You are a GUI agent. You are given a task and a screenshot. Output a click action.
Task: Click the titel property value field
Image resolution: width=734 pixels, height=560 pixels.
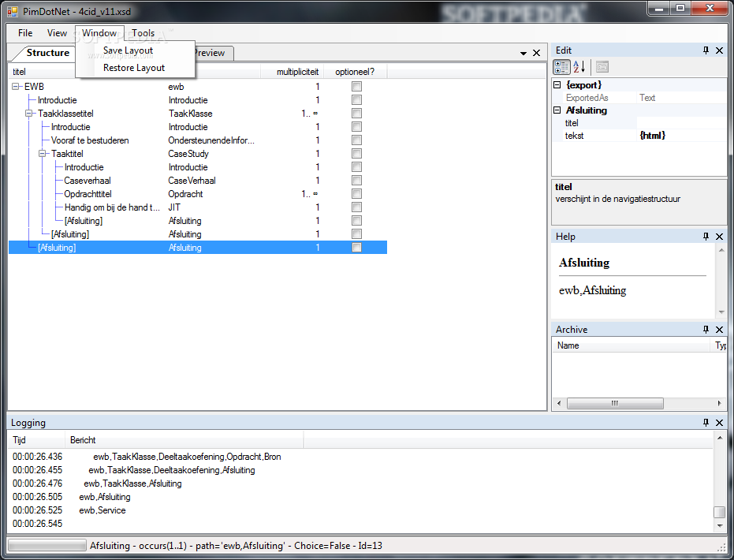point(681,123)
